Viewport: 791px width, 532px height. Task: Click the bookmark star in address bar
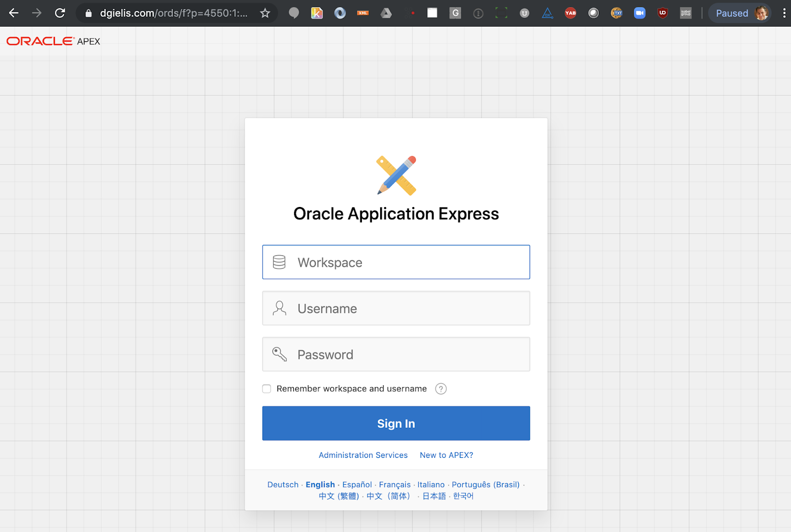point(266,13)
